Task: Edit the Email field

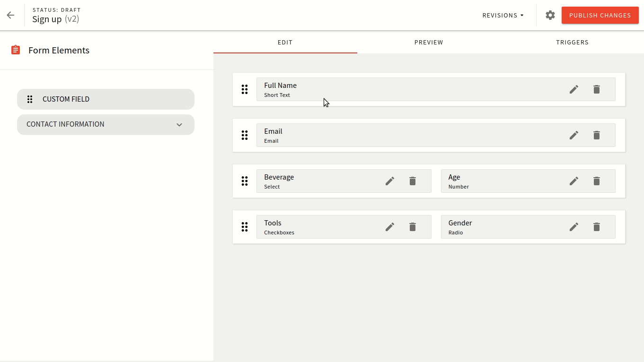Action: pyautogui.click(x=573, y=135)
